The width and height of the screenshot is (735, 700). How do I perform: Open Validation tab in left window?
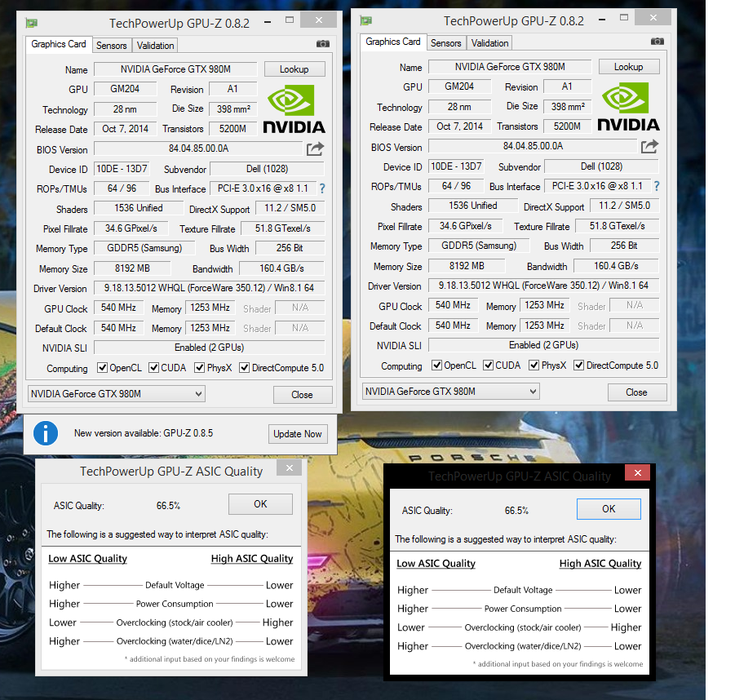pos(155,46)
